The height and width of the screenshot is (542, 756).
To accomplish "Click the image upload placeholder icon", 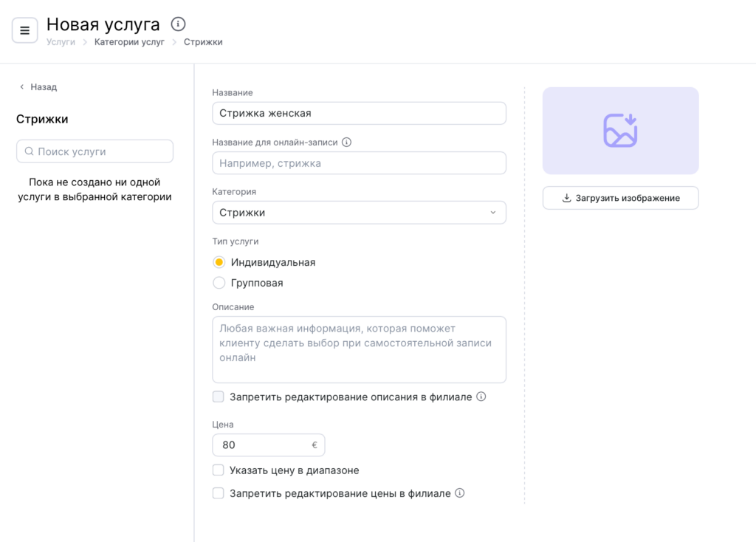I will (620, 131).
